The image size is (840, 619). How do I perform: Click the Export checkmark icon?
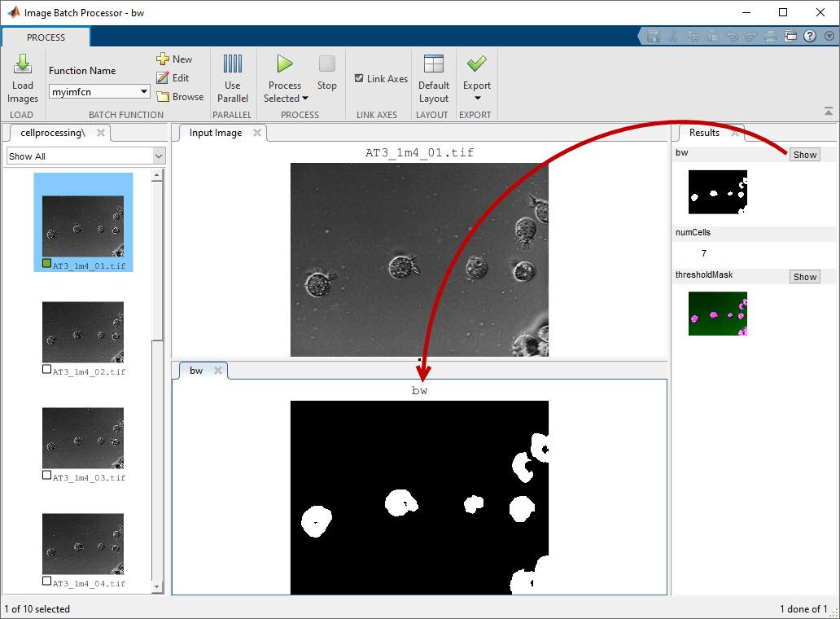[x=476, y=64]
